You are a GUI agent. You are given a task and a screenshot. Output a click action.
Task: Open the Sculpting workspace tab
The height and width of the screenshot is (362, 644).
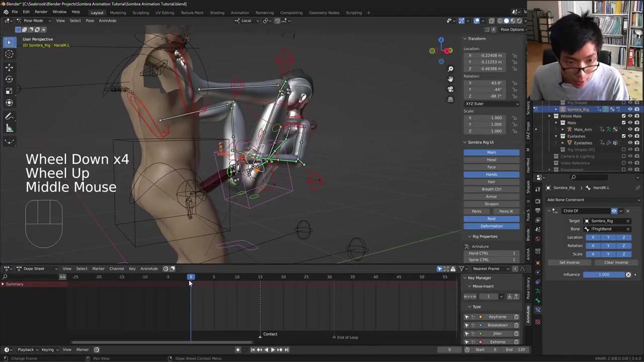coord(140,13)
